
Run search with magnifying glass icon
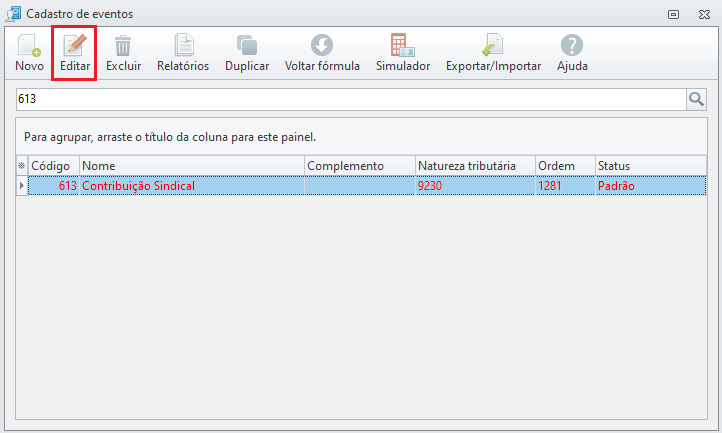click(696, 99)
